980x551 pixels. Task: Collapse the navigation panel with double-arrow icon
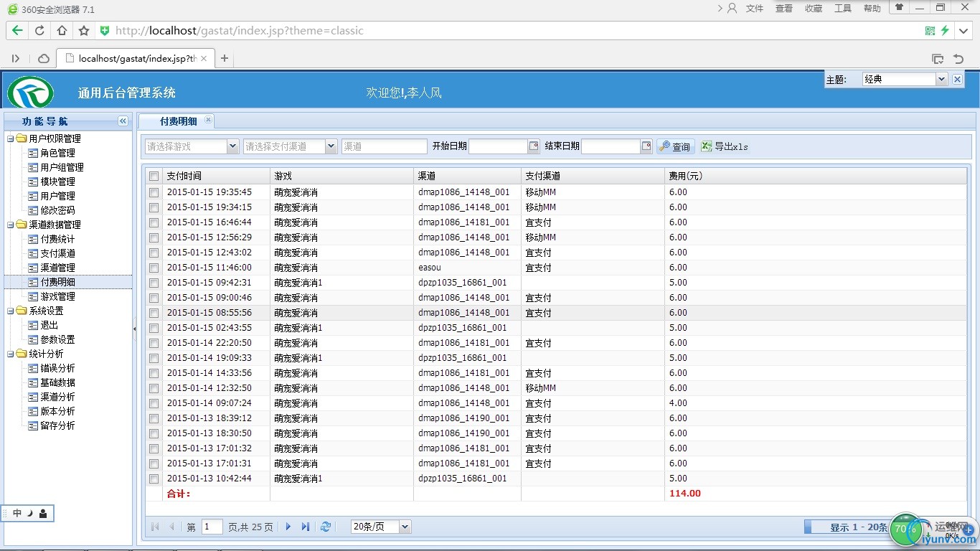[x=123, y=121]
